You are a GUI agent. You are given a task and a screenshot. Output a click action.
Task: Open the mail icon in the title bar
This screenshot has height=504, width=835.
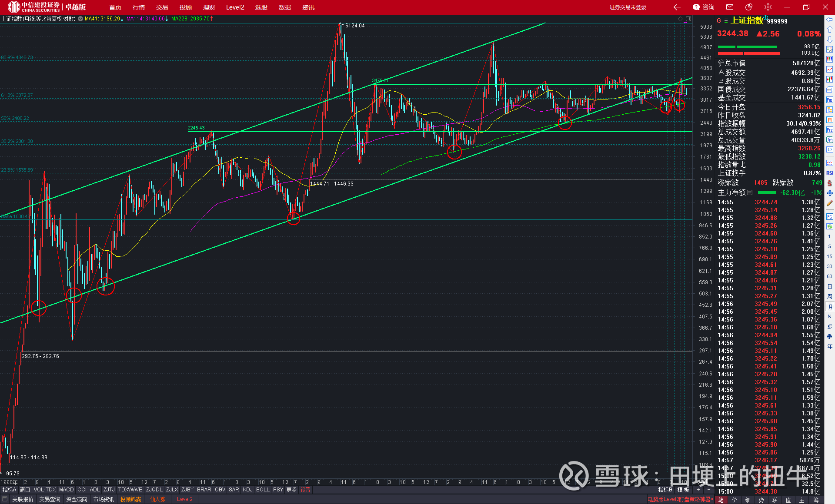click(729, 7)
